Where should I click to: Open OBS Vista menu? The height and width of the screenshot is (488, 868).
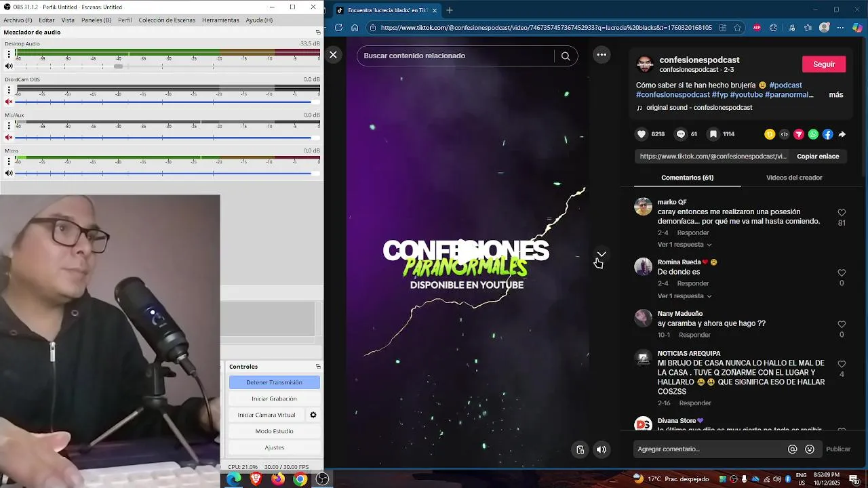click(x=68, y=20)
